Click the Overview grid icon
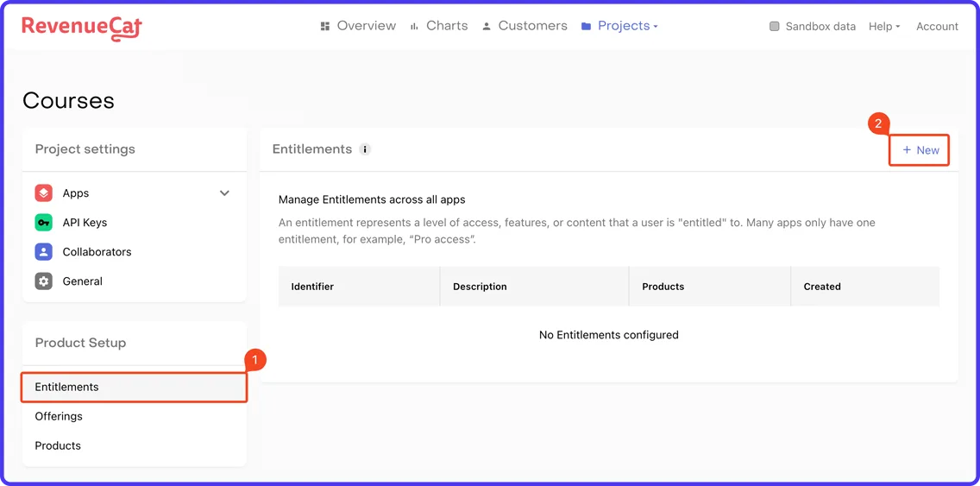The height and width of the screenshot is (486, 980). click(x=324, y=26)
